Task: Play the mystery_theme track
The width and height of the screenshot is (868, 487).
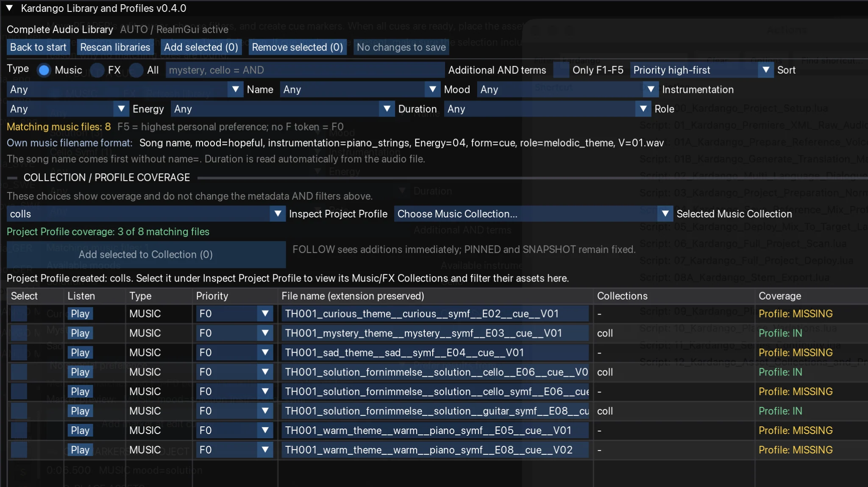Action: click(x=80, y=333)
